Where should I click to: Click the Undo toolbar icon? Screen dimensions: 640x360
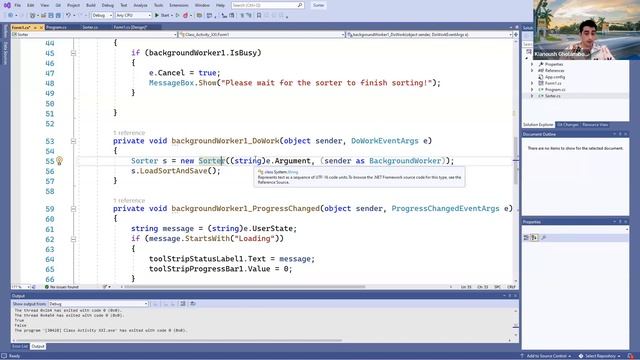[68, 16]
